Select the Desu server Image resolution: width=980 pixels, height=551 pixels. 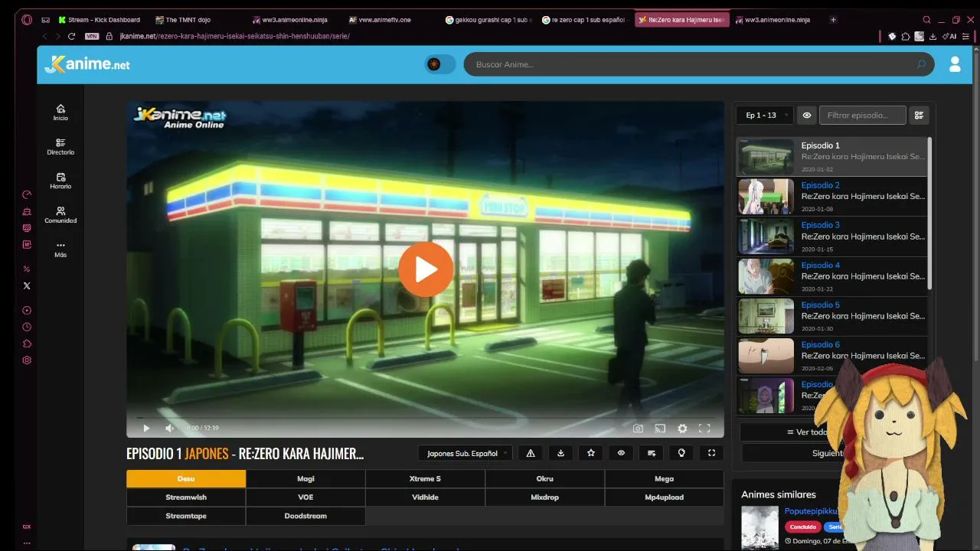(x=186, y=479)
